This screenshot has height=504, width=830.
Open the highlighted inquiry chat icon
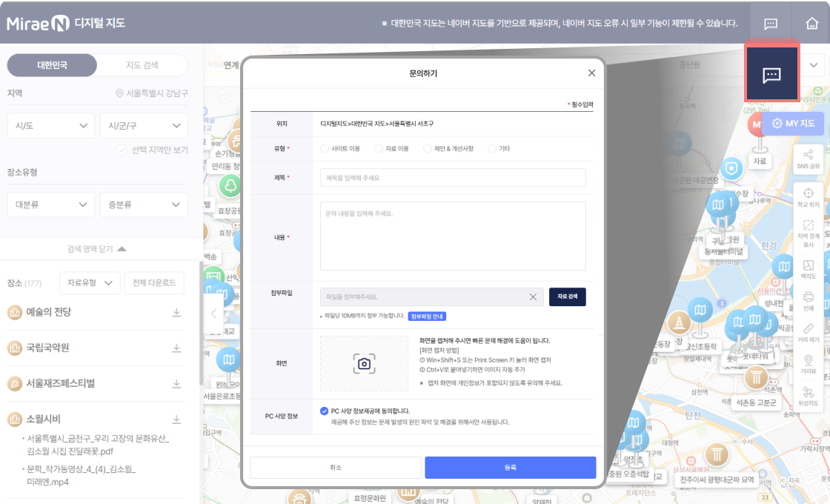[x=771, y=74]
